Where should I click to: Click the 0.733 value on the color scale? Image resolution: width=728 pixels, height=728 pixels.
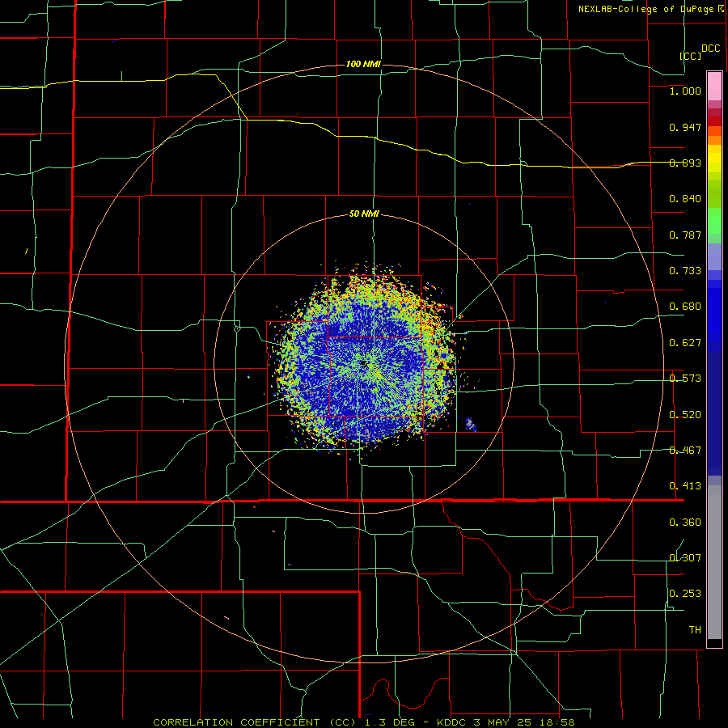(685, 271)
